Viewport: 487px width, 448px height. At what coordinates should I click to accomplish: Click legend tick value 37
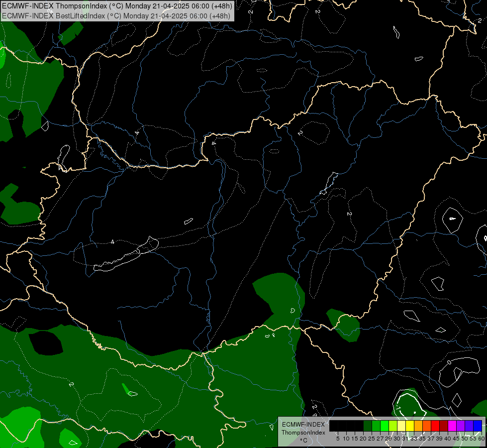[431, 439]
